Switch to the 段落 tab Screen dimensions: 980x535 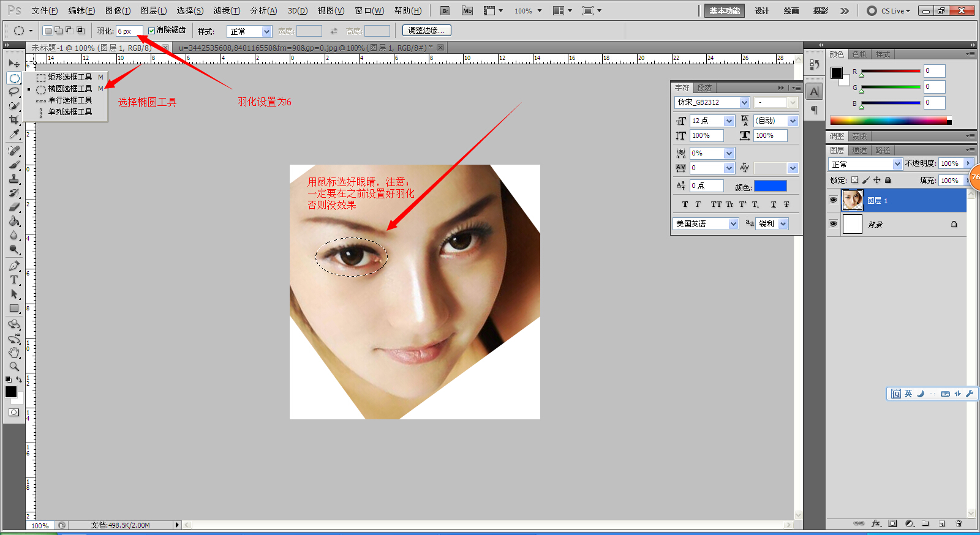point(704,88)
